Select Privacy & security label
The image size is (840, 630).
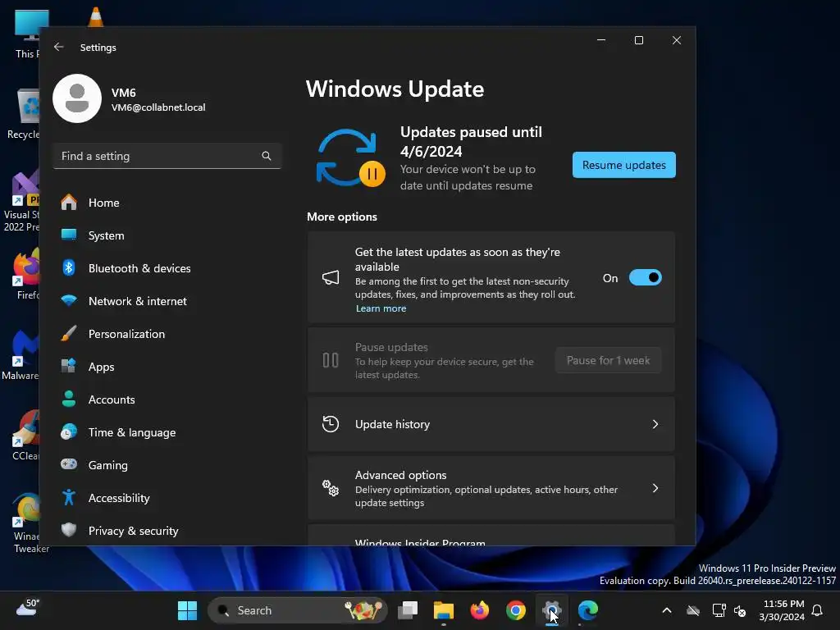134,531
